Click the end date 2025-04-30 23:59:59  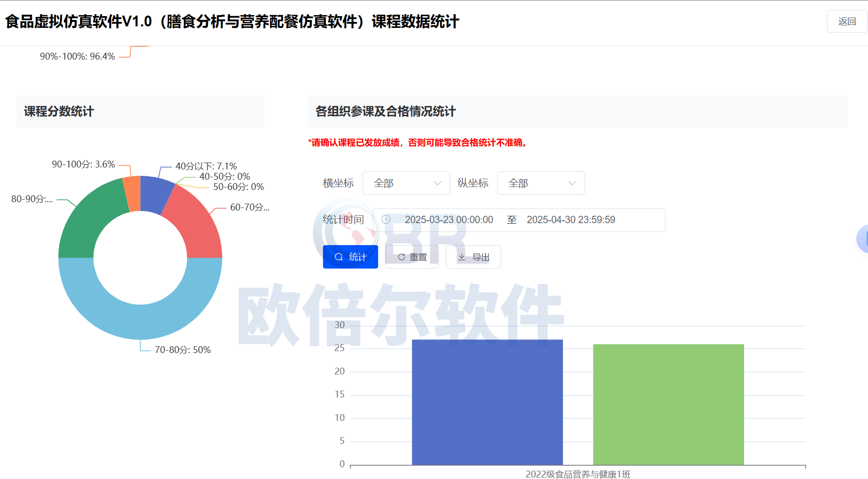[x=571, y=220]
